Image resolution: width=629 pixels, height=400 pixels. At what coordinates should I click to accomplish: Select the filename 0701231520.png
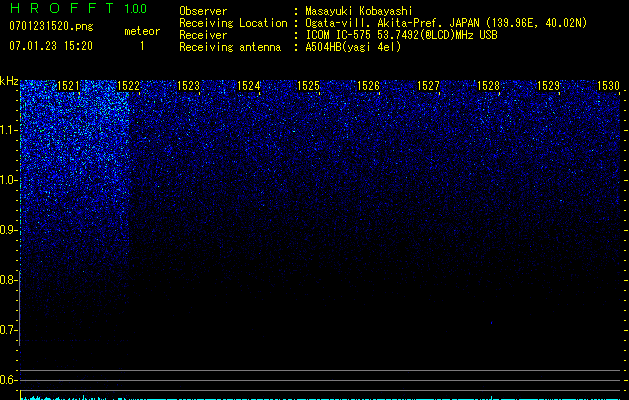pos(51,26)
